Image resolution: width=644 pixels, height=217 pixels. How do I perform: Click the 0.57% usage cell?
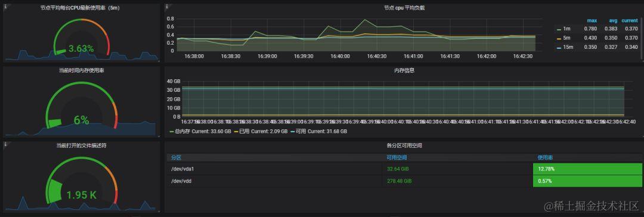(587, 181)
